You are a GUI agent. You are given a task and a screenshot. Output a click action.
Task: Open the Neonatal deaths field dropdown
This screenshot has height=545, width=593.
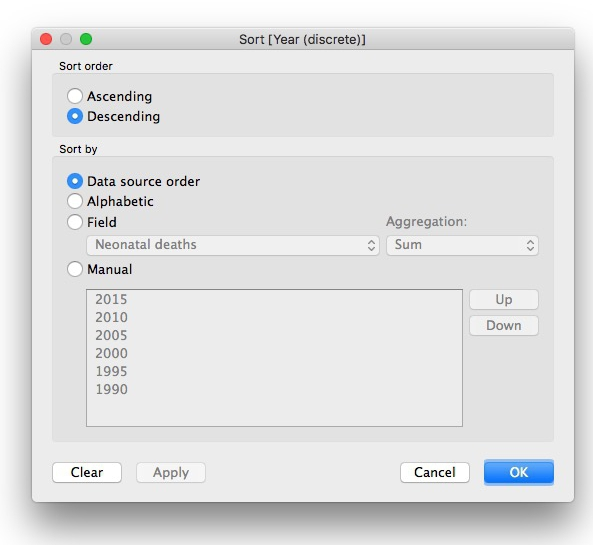233,245
